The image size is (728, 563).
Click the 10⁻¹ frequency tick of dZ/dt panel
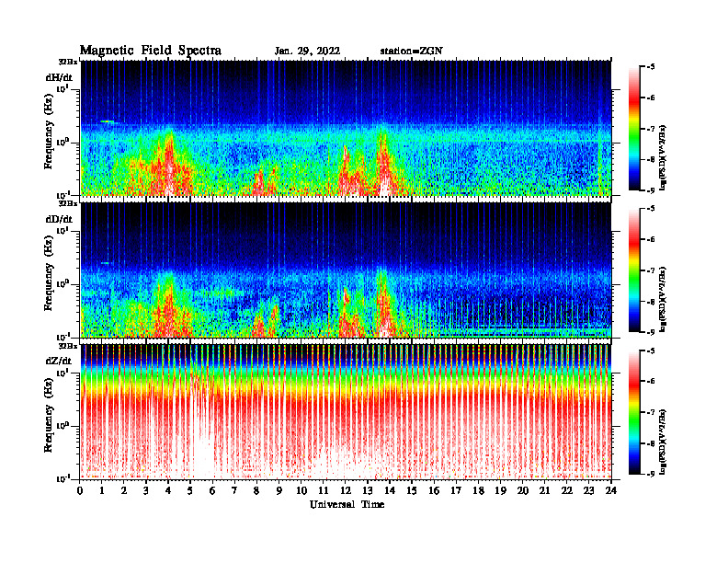coord(63,478)
